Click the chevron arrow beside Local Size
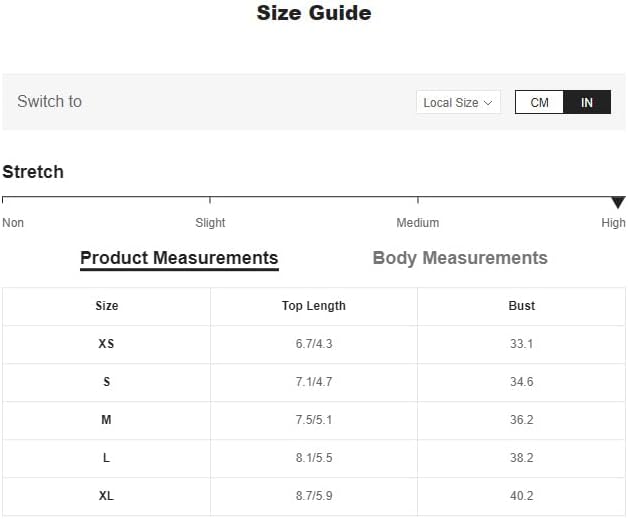Viewport: 628px width, 519px height. pos(488,102)
